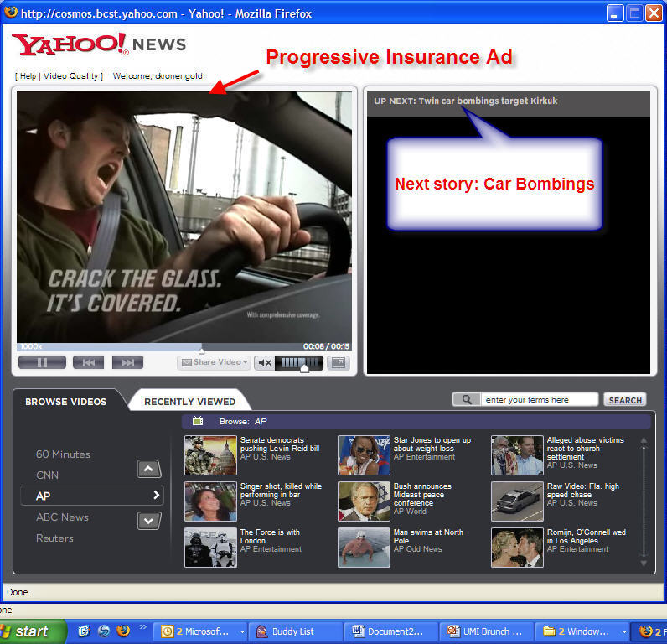The height and width of the screenshot is (644, 667).
Task: Toggle full screen video mode
Action: point(338,362)
